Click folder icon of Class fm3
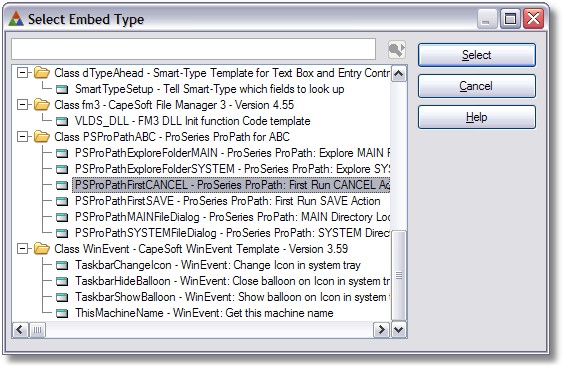This screenshot has height=369, width=564. click(42, 105)
